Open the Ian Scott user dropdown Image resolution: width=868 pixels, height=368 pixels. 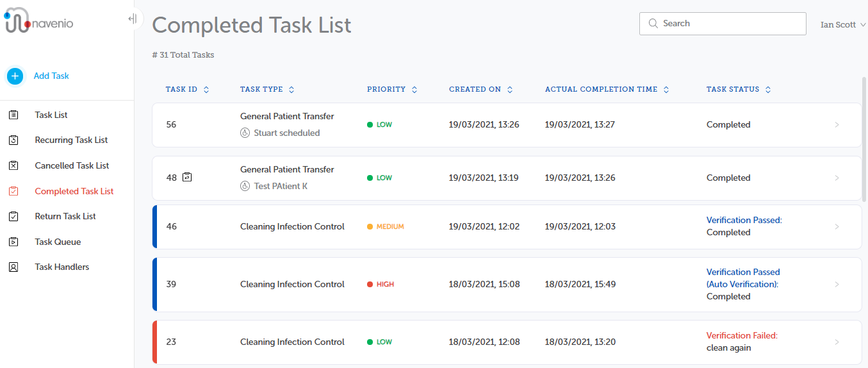point(843,24)
